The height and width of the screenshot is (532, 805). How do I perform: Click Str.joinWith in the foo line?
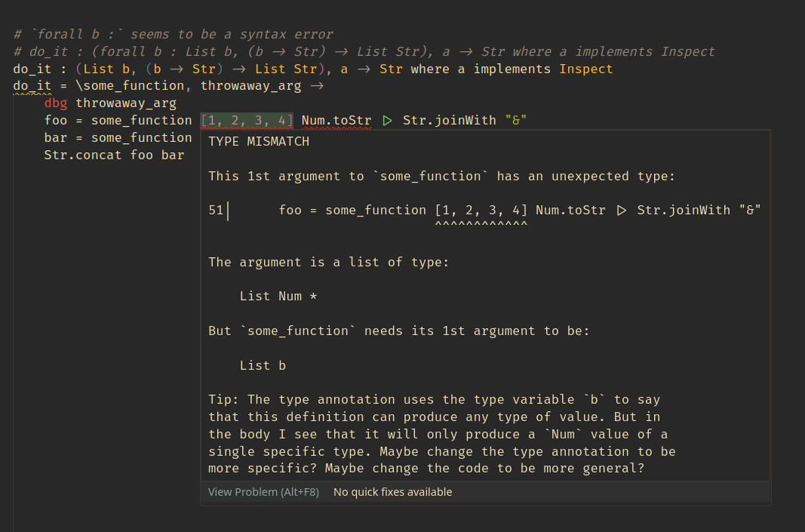pos(449,121)
